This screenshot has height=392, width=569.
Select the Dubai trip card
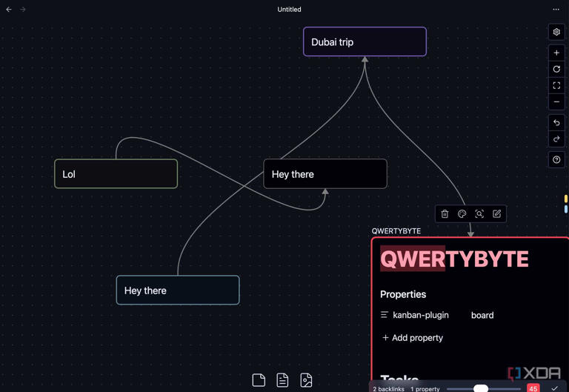point(365,41)
